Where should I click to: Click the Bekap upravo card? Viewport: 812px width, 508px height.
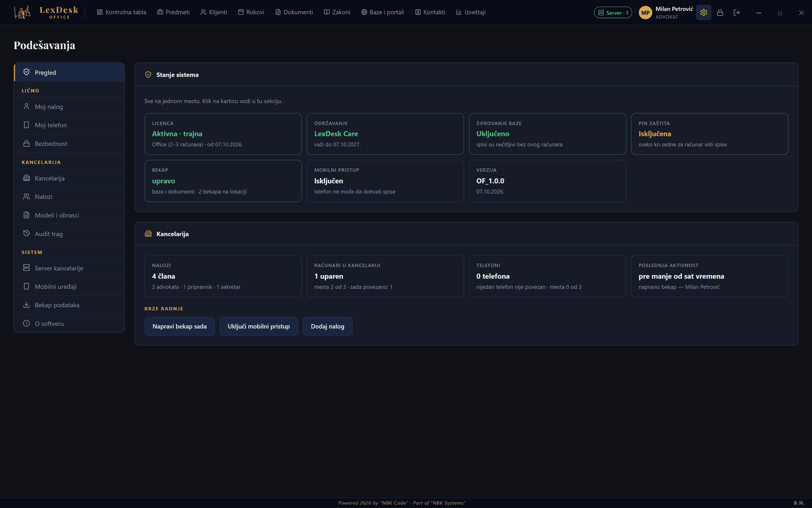(x=223, y=181)
